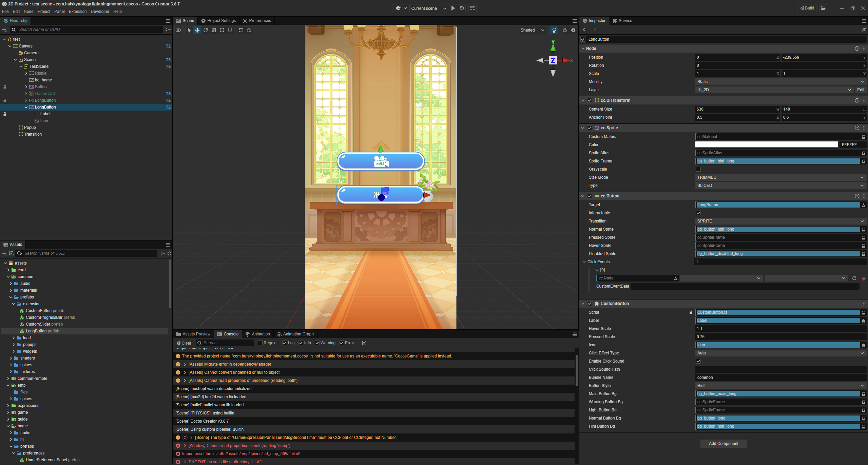Clear the console log
Image resolution: width=868 pixels, height=465 pixels.
[x=184, y=343]
